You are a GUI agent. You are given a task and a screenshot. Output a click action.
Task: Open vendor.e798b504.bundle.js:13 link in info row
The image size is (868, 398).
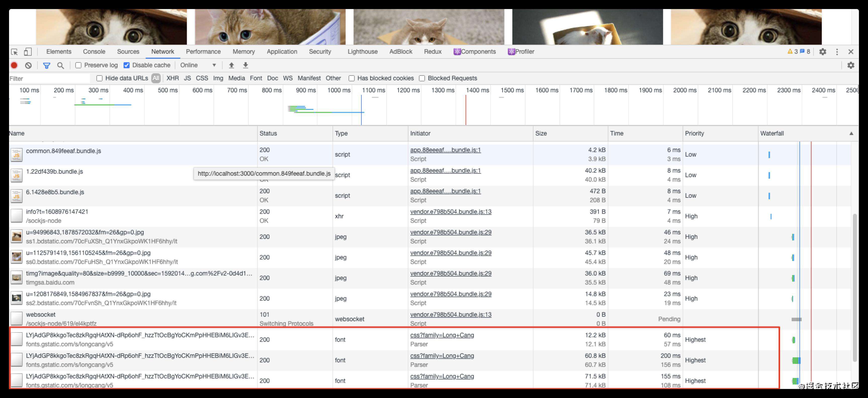[451, 212]
